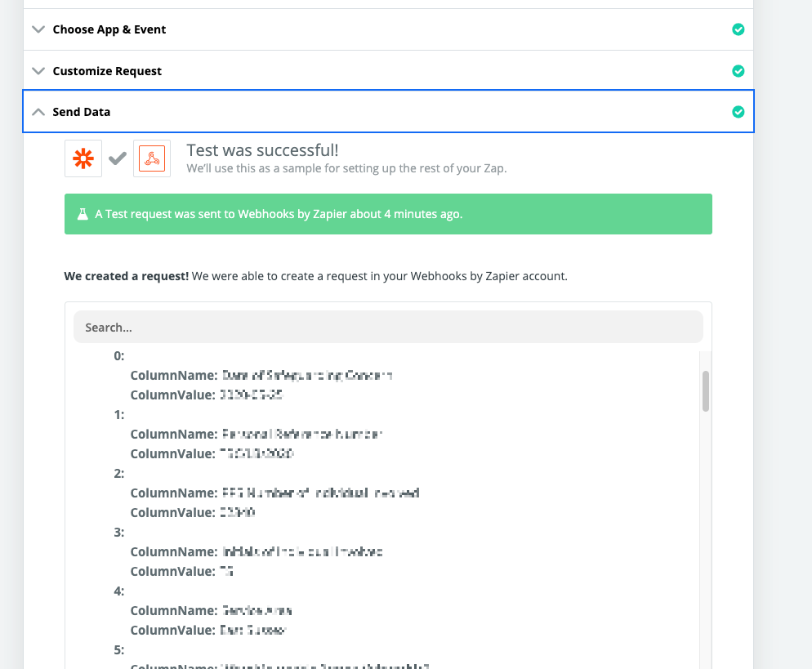Click ColumnName under item 1
The image size is (812, 669).
click(x=174, y=435)
